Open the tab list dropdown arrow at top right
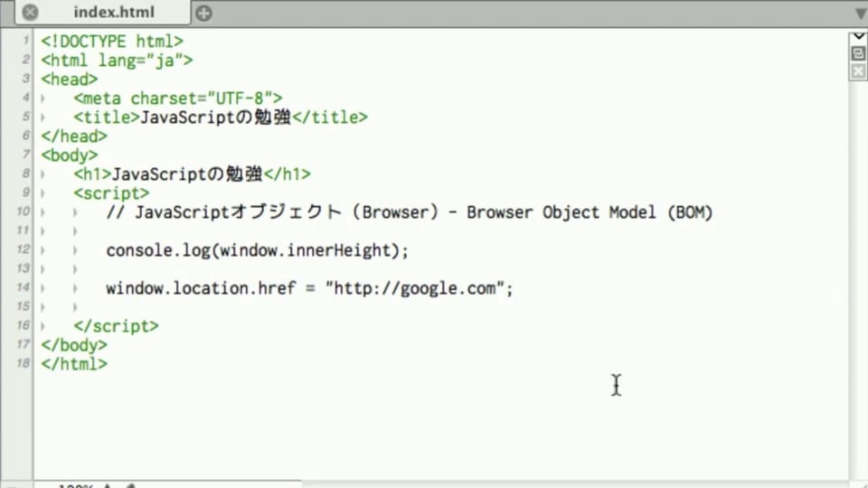Image resolution: width=868 pixels, height=488 pixels. pos(861,14)
